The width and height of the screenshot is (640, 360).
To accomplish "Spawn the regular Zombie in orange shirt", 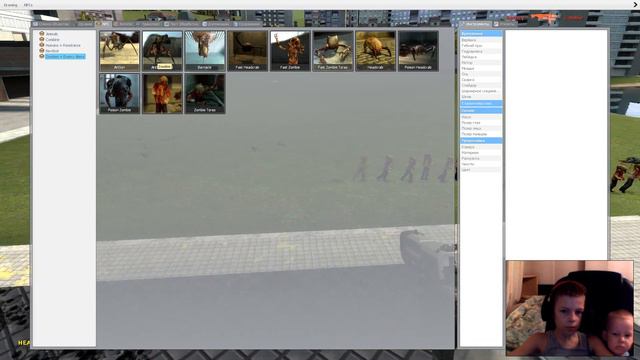I will tap(162, 93).
